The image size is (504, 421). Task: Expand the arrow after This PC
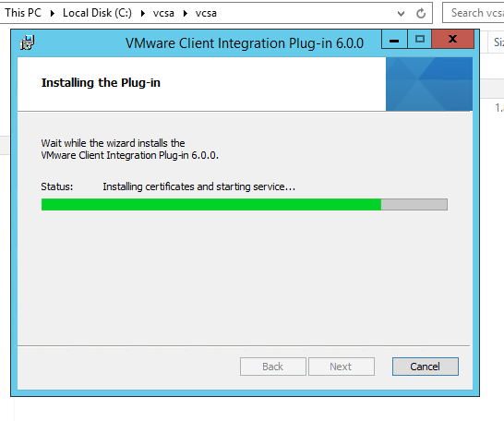[53, 14]
